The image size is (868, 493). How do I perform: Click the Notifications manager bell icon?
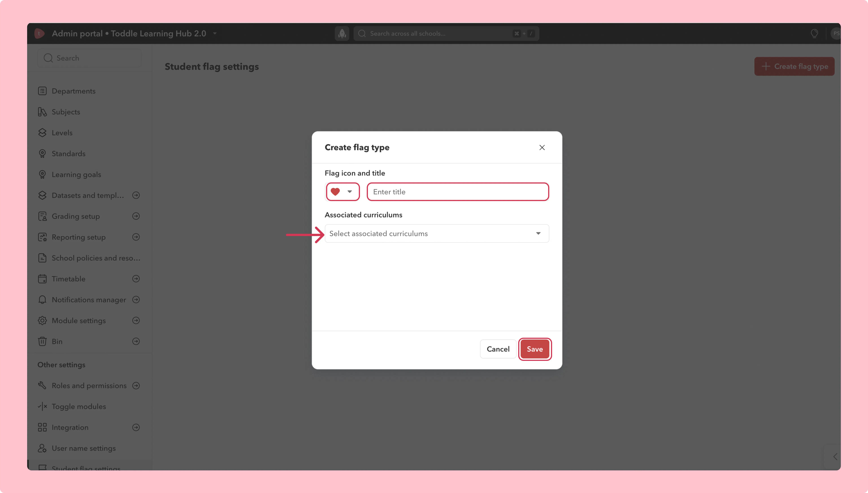click(42, 300)
